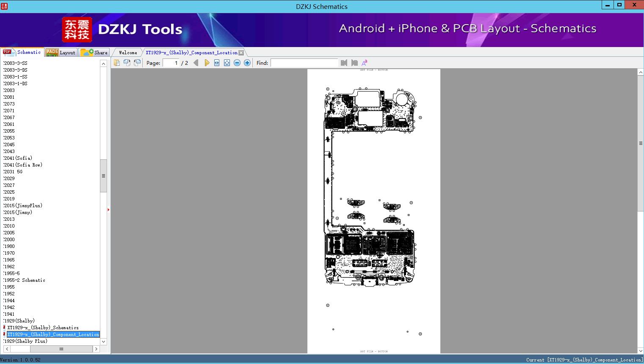Switch to the Welcome document tab

coord(127,53)
